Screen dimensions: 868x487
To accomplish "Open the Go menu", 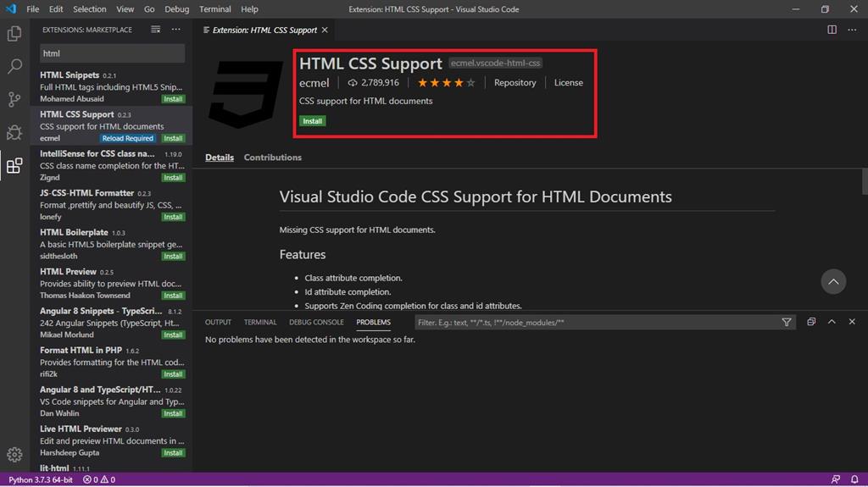I will point(149,8).
